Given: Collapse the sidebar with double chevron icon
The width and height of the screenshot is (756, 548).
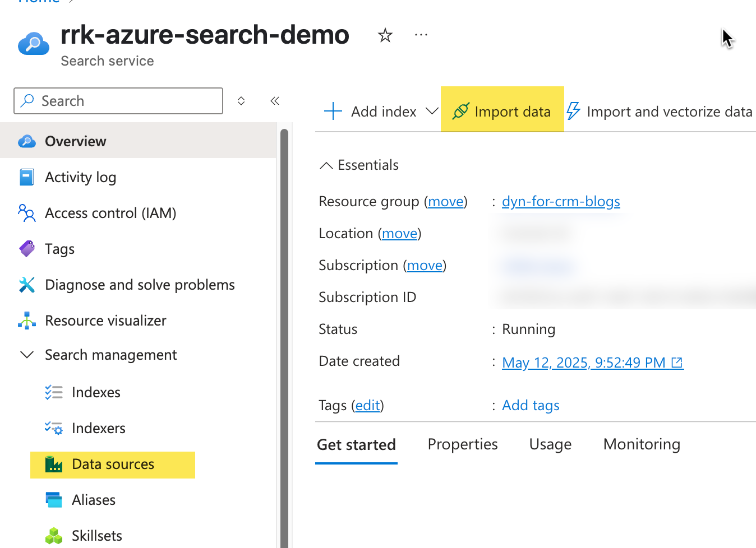Looking at the screenshot, I should coord(275,101).
